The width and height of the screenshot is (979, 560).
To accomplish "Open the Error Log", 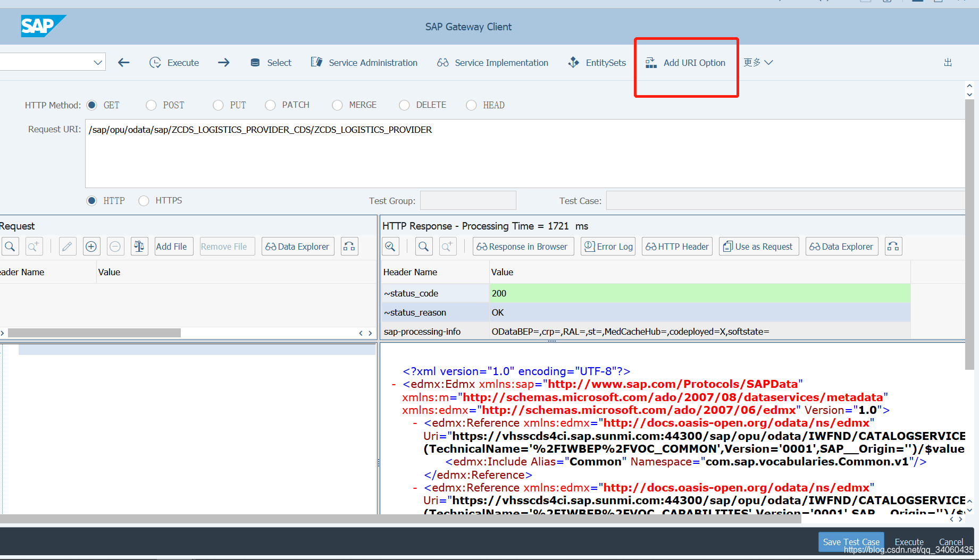I will pos(608,247).
